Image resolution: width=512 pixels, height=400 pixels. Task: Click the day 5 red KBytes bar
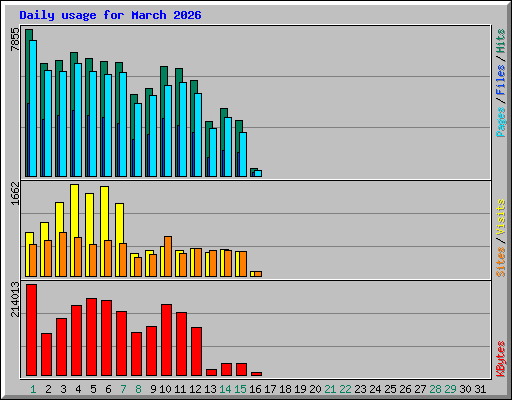[91, 337]
